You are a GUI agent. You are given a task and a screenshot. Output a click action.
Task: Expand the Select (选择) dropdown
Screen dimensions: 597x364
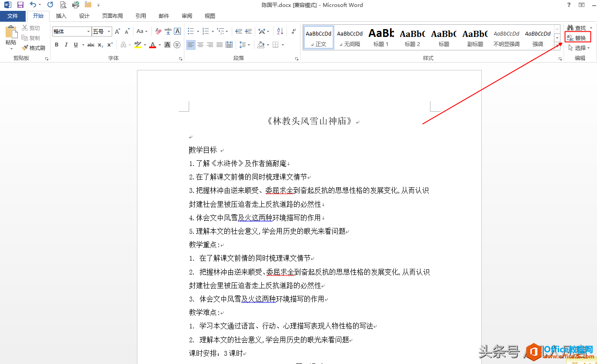(x=589, y=48)
